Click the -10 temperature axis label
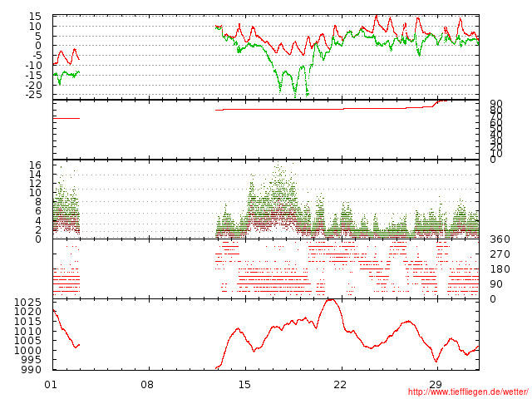 point(32,65)
